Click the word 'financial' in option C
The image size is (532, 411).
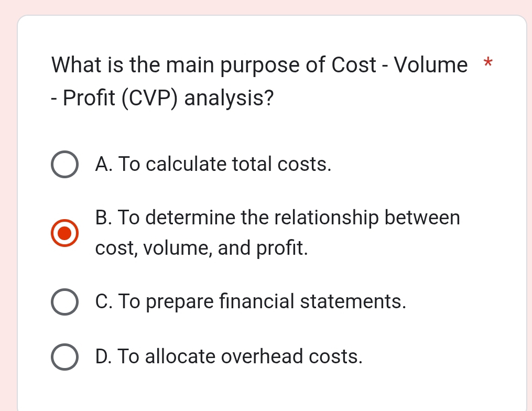coord(257,302)
